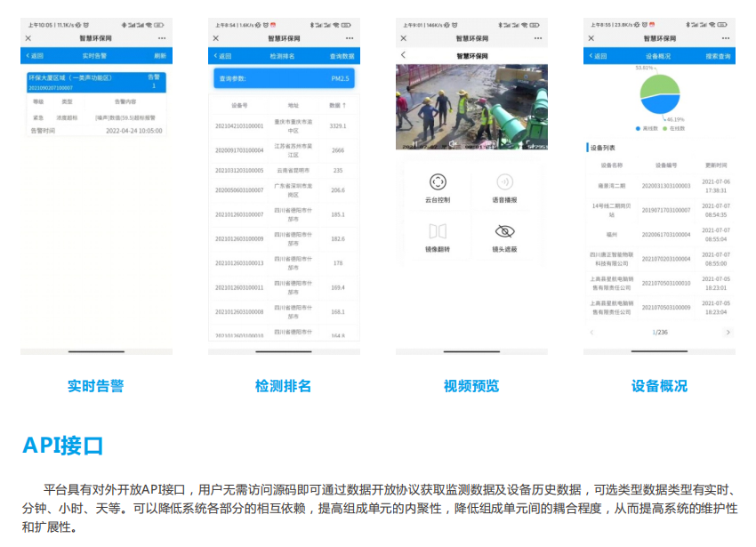
Task: Open three-dot menu on 检测排名 screen
Action: tap(350, 38)
